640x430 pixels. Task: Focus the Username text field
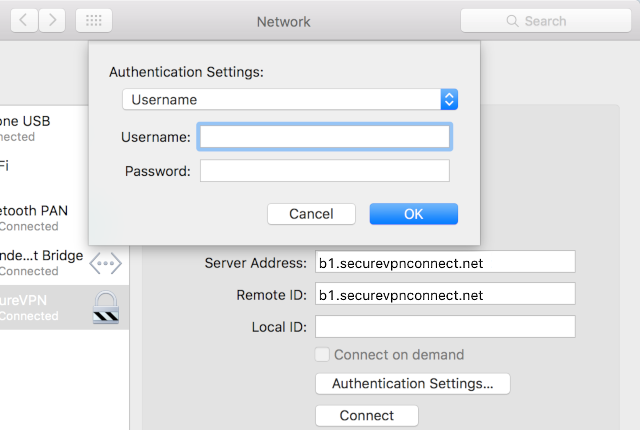(324, 137)
